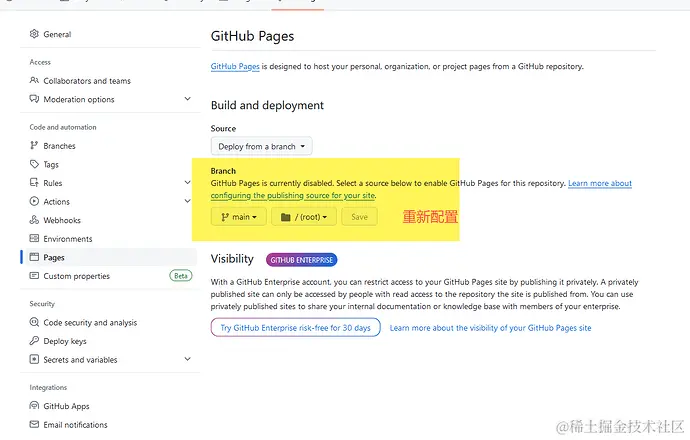Screen dimensions: 690x440
Task: Open the GitHub Pages documentation link
Action: tap(235, 66)
